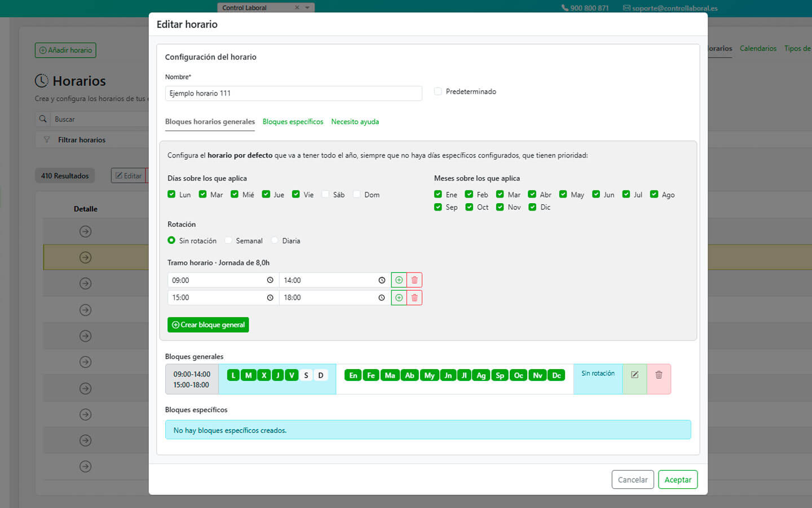Switch to the Bloques específicos tab
Image resolution: width=812 pixels, height=508 pixels.
coord(293,122)
